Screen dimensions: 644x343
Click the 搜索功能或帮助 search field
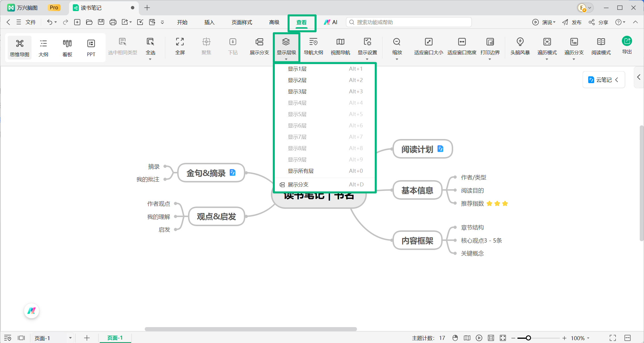tap(409, 22)
